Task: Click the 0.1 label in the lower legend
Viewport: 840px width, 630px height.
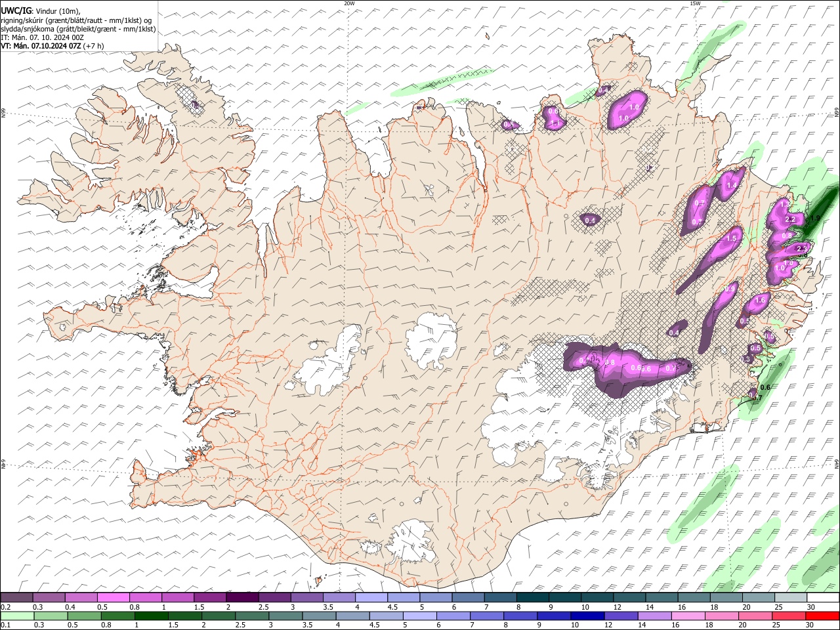Action: tap(5, 625)
